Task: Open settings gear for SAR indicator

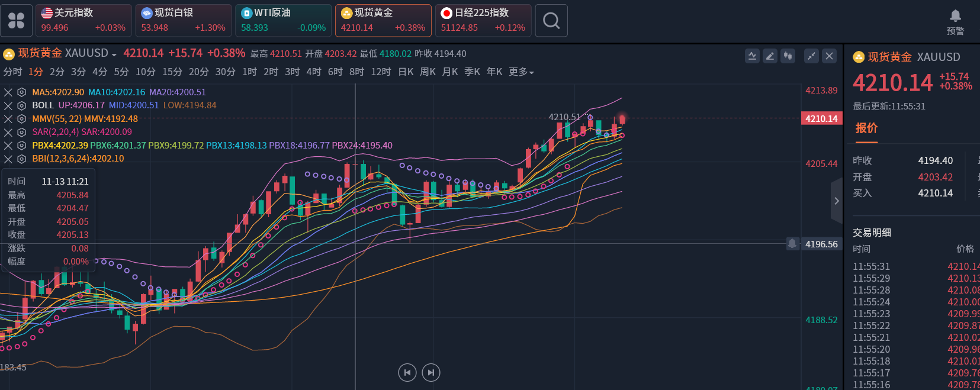Action: point(21,132)
